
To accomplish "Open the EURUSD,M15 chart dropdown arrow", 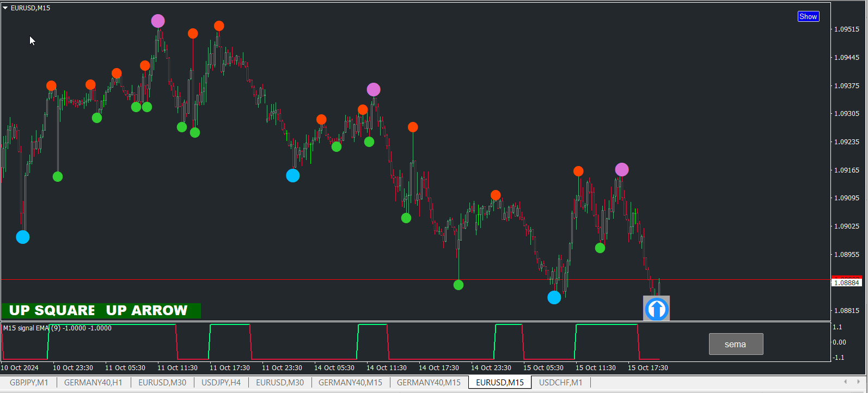I will click(5, 8).
